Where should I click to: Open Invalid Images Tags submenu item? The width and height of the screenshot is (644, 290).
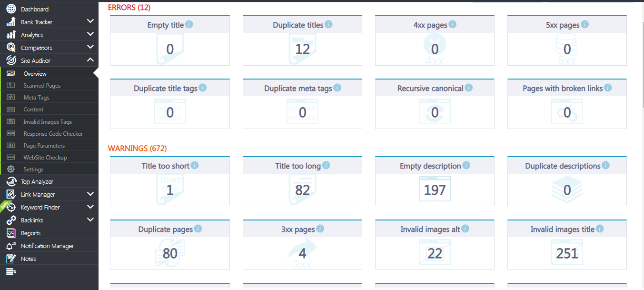pyautogui.click(x=49, y=121)
